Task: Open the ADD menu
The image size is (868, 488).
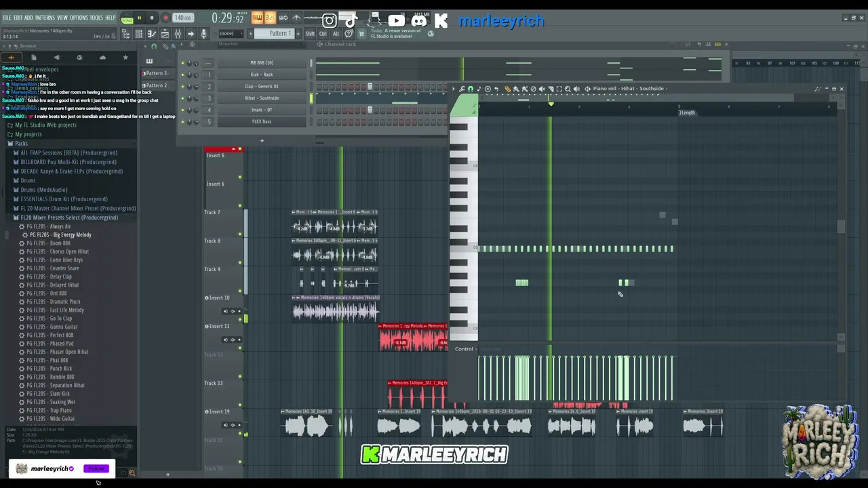Action: click(28, 18)
